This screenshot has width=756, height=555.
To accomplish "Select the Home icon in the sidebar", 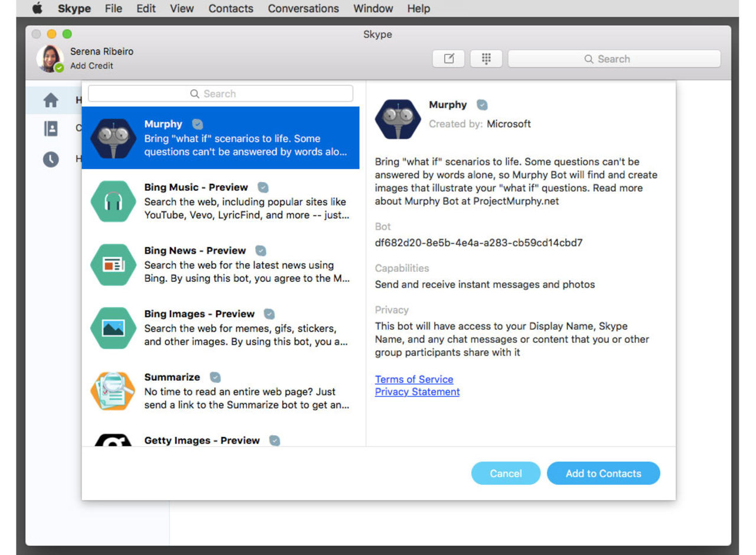I will click(52, 100).
